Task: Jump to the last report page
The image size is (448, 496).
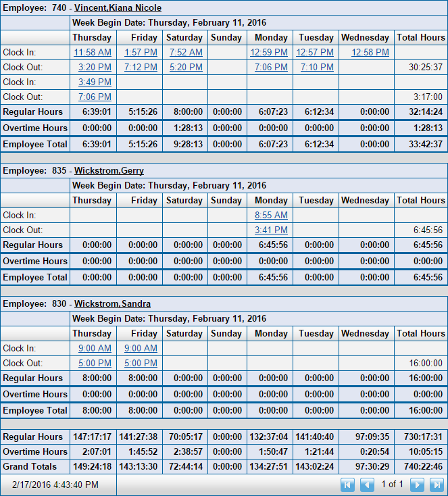Action: [437, 485]
